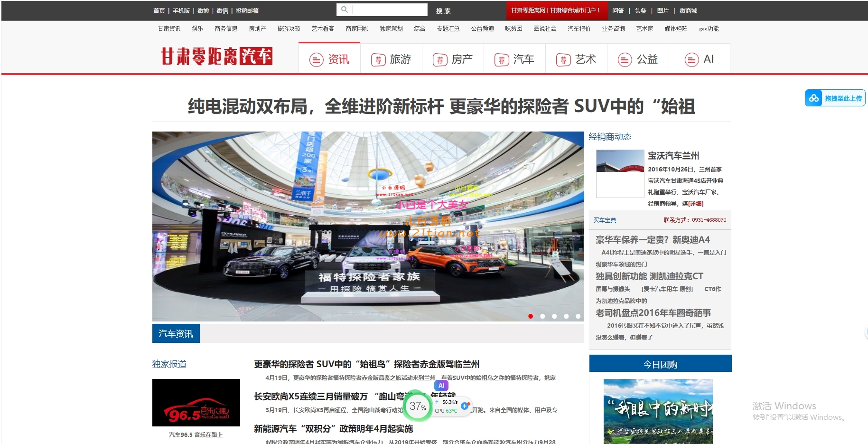The height and width of the screenshot is (444, 868).
Task: Switch to the 艺术 tab
Action: pyautogui.click(x=576, y=59)
